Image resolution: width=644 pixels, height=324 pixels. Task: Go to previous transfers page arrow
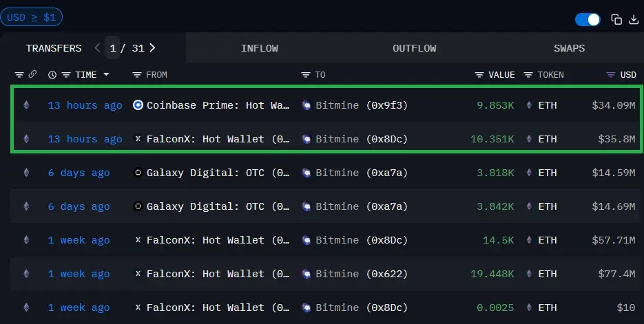tap(97, 48)
